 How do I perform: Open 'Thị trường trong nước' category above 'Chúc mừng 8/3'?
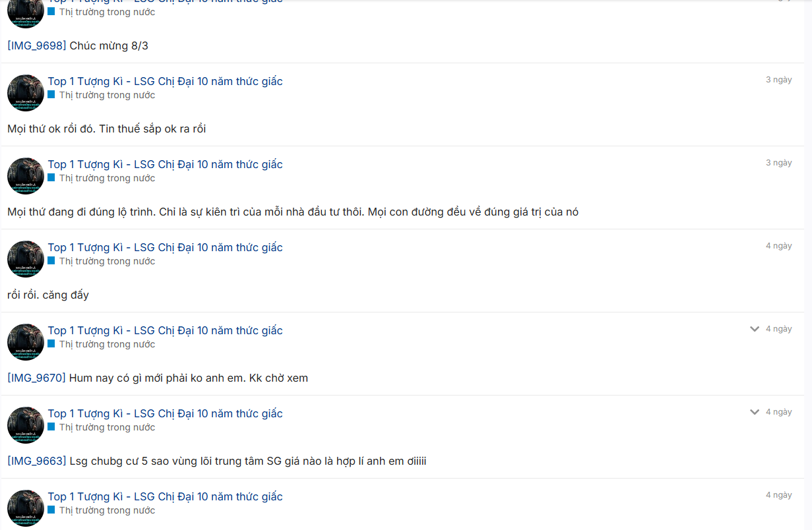[107, 12]
